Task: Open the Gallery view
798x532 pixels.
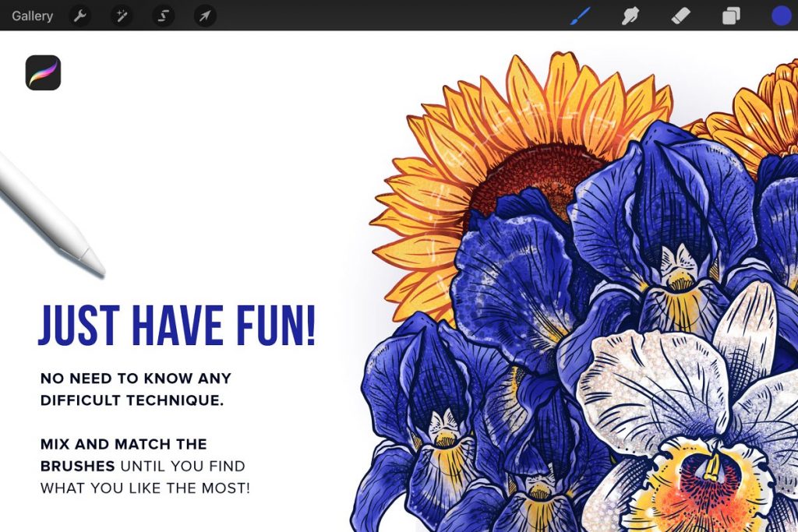Action: pos(32,16)
